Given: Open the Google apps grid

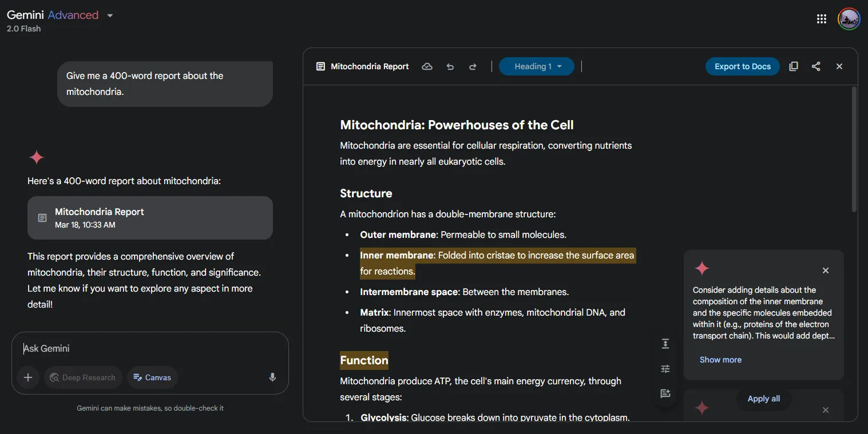Looking at the screenshot, I should (822, 19).
